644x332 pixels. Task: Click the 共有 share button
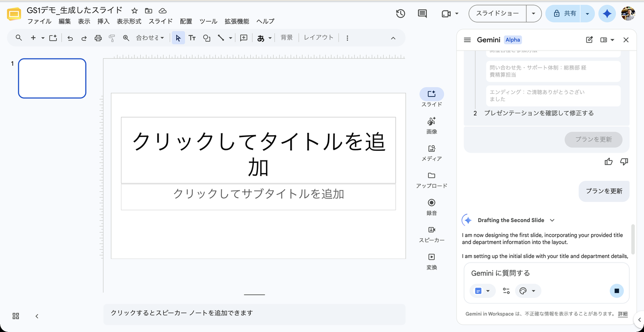click(564, 14)
